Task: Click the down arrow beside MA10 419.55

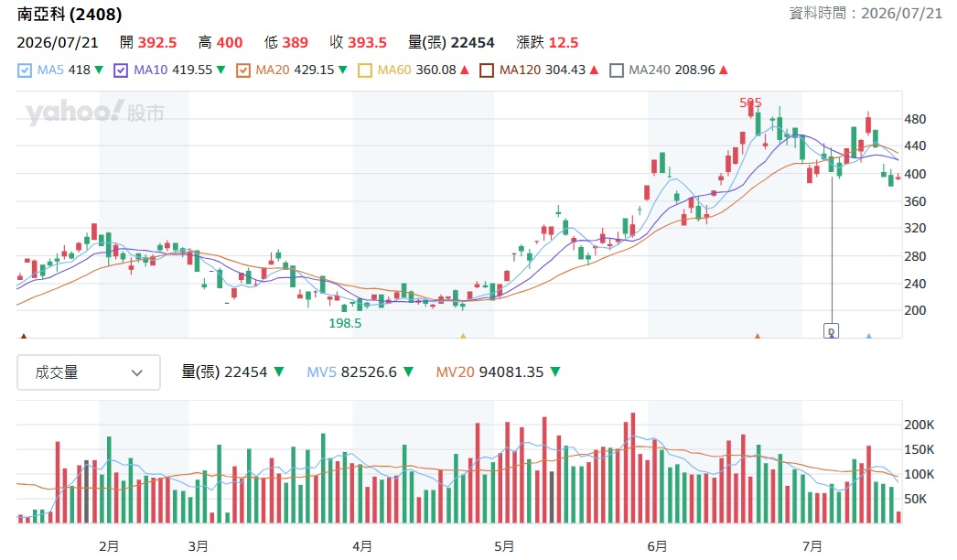Action: [220, 70]
